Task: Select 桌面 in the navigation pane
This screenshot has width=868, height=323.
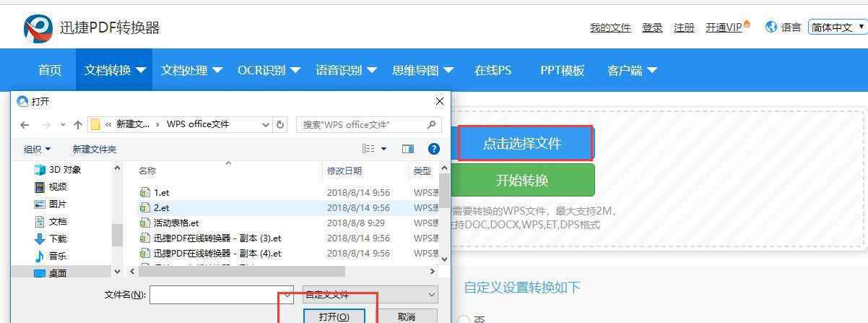Action: click(51, 273)
